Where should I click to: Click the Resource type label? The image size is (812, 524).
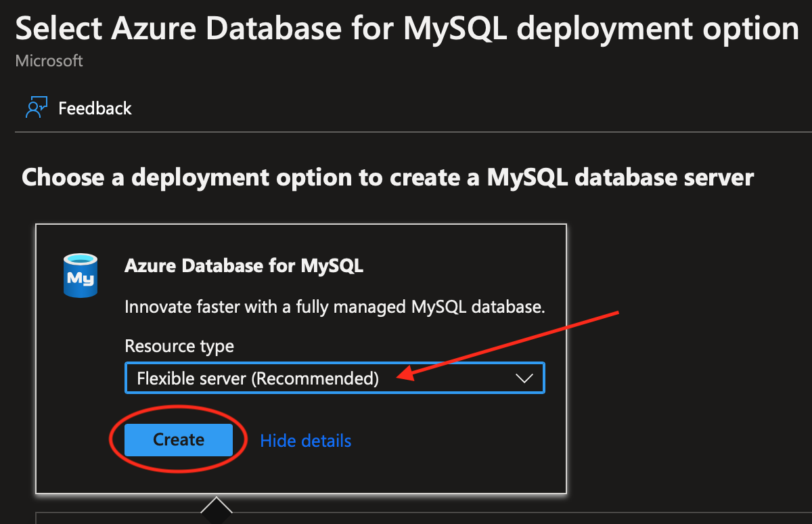[x=179, y=346]
